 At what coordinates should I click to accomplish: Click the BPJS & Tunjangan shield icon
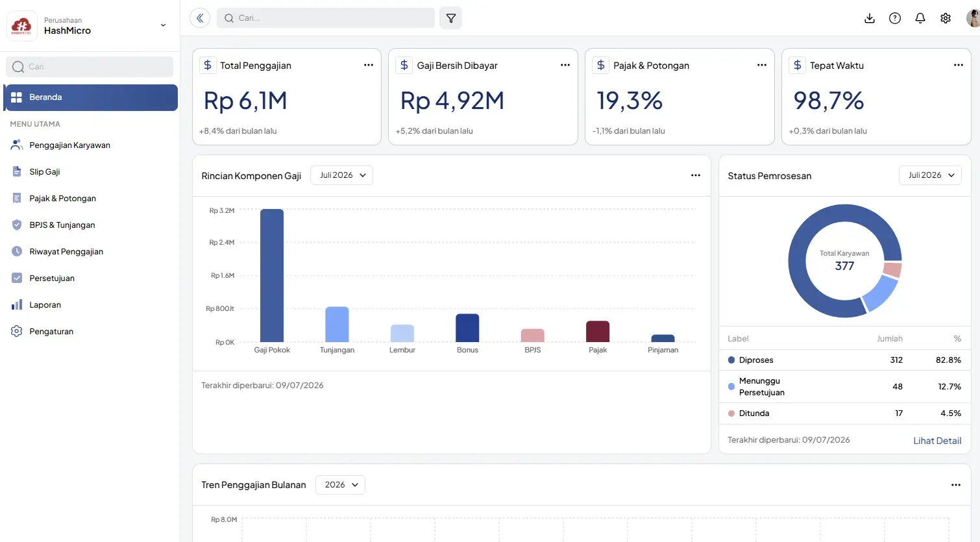17,225
